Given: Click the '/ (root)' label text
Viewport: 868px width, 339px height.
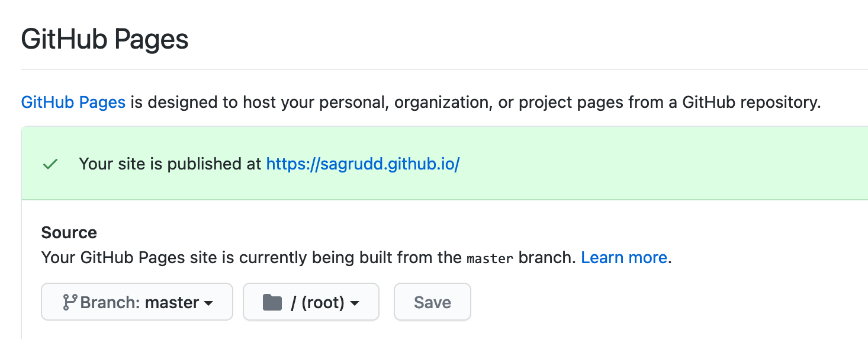Looking at the screenshot, I should 317,302.
